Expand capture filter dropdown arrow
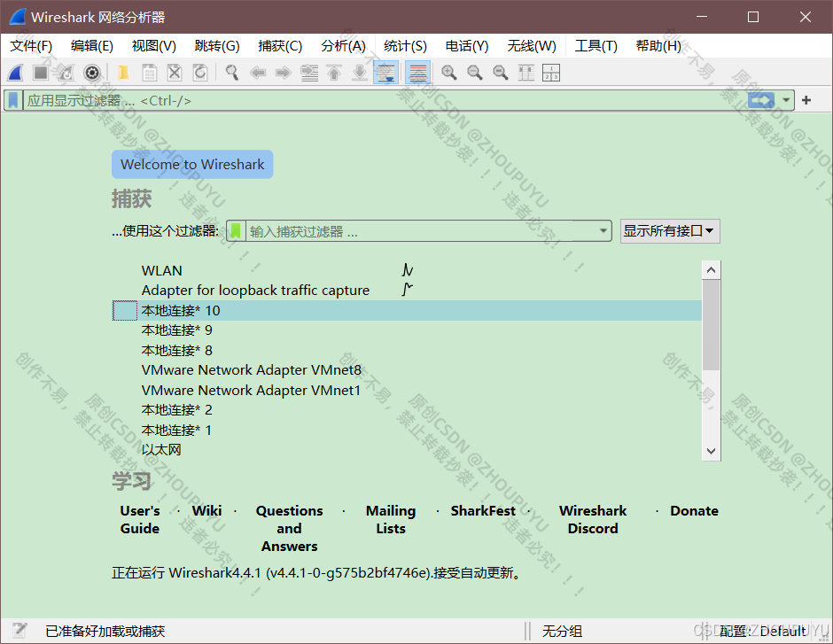Screen dimensions: 833x644 pos(603,231)
